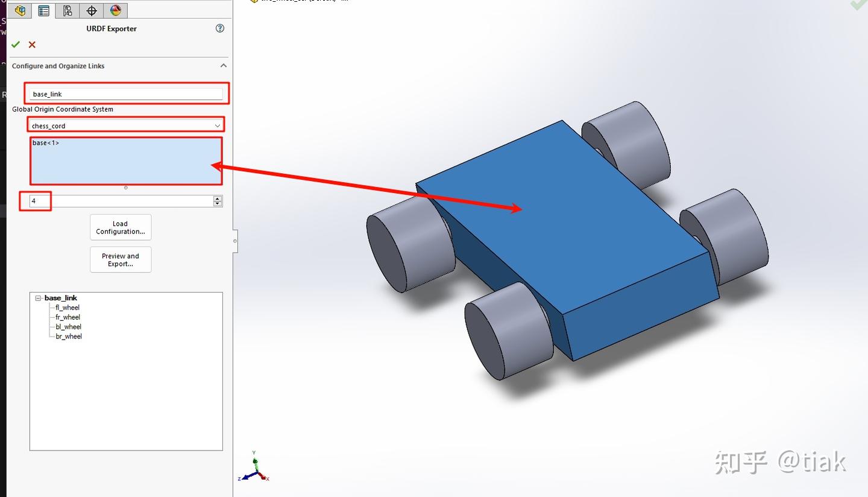
Task: Open the chess_cord coordinate system dropdown
Action: pyautogui.click(x=217, y=125)
